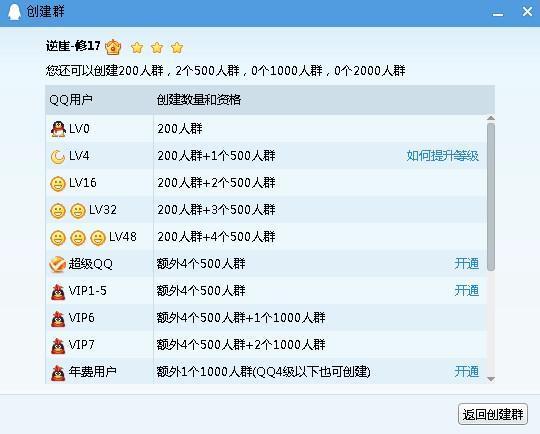This screenshot has height=434, width=540.
Task: Click the first sun icon in LV32 row
Action: pyautogui.click(x=58, y=211)
